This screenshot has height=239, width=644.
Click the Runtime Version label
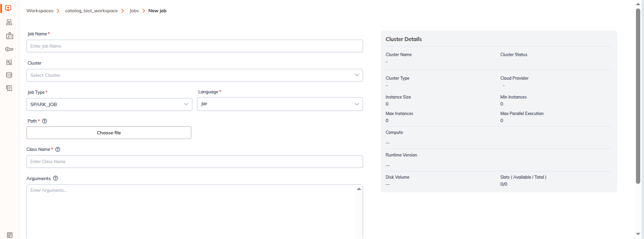401,155
